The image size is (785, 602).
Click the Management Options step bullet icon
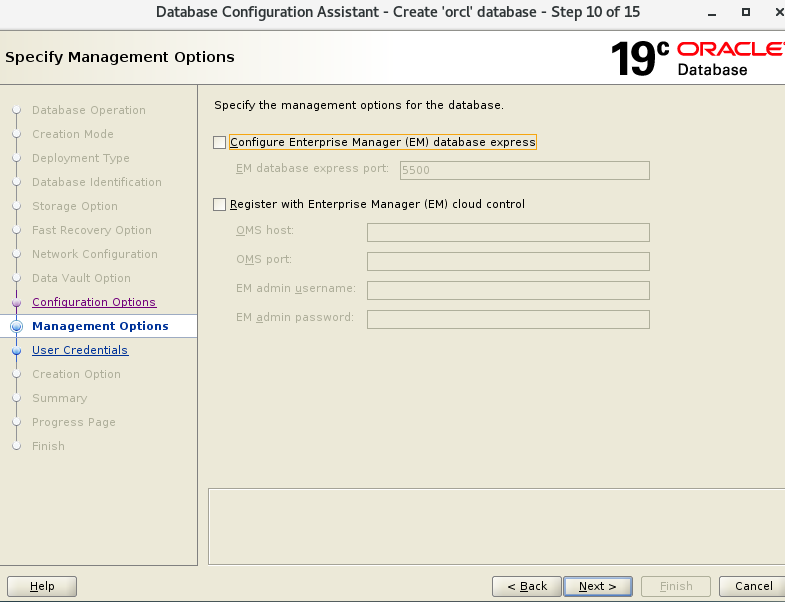[17, 327]
